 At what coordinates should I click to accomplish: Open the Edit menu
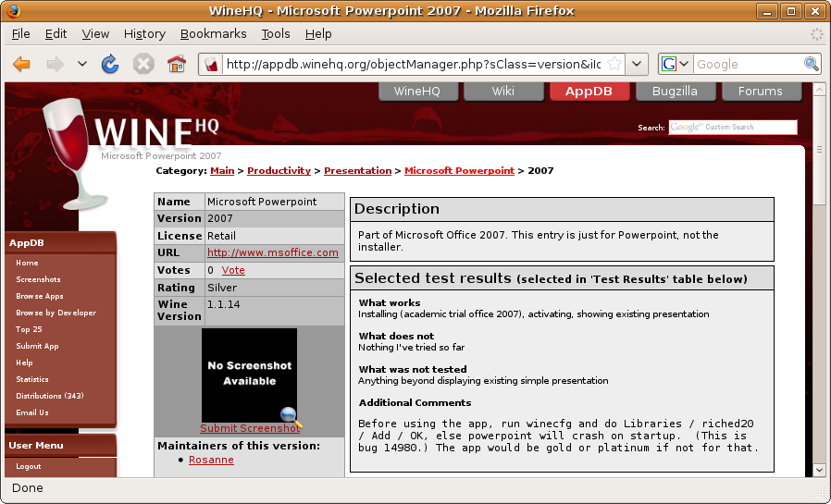click(56, 34)
